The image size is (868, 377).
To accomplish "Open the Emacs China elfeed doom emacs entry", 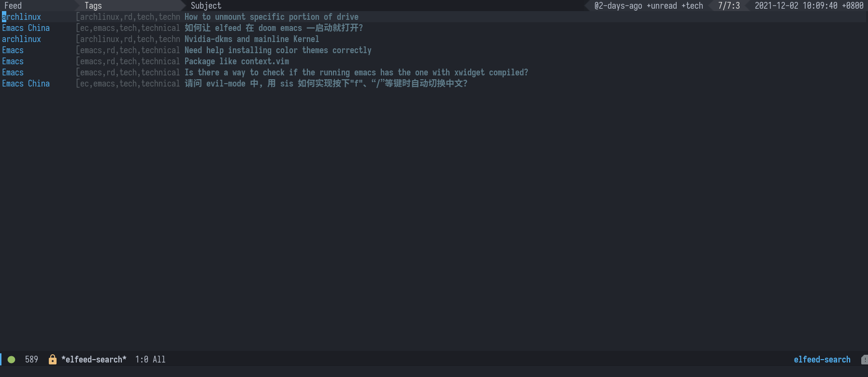I will (x=274, y=28).
